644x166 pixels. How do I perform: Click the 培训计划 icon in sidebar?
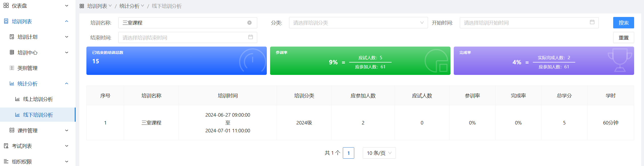click(x=12, y=37)
